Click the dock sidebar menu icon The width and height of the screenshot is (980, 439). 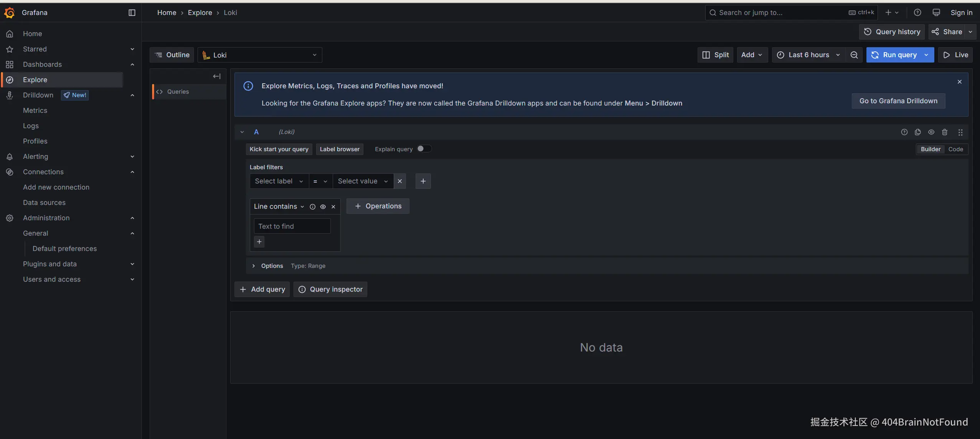pyautogui.click(x=132, y=13)
